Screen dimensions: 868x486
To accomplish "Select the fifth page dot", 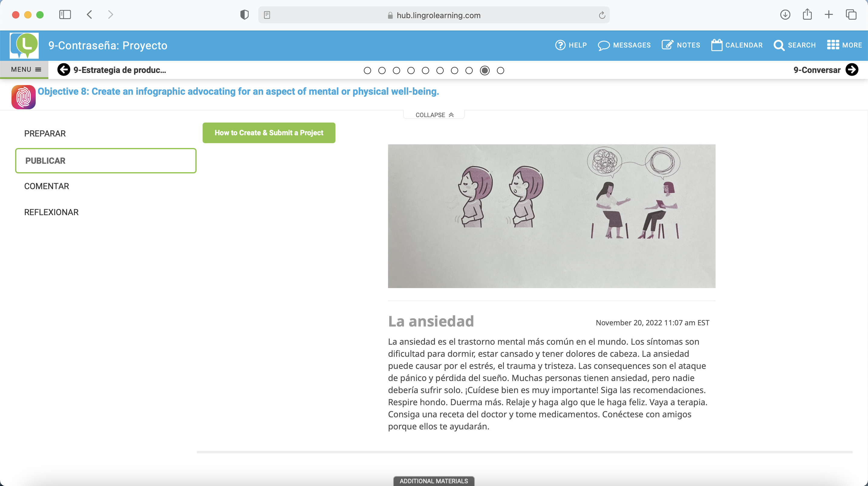I will click(x=425, y=71).
